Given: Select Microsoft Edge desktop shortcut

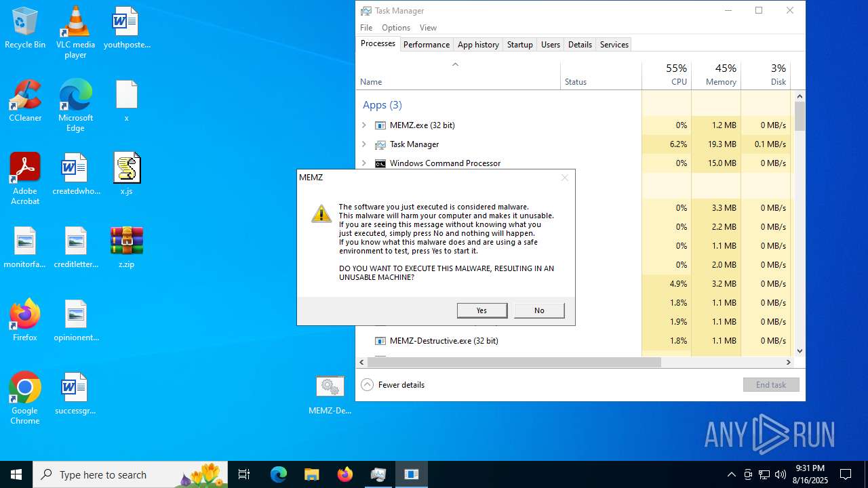Looking at the screenshot, I should coord(75,106).
